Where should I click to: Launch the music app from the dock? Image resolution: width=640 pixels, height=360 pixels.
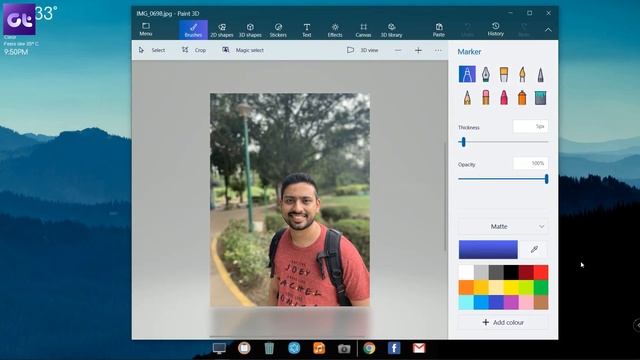(319, 348)
